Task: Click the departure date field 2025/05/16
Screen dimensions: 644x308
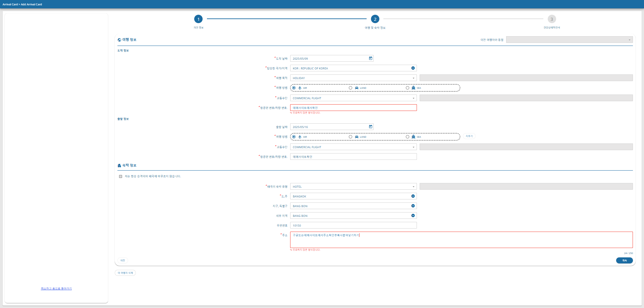Action: (332, 127)
